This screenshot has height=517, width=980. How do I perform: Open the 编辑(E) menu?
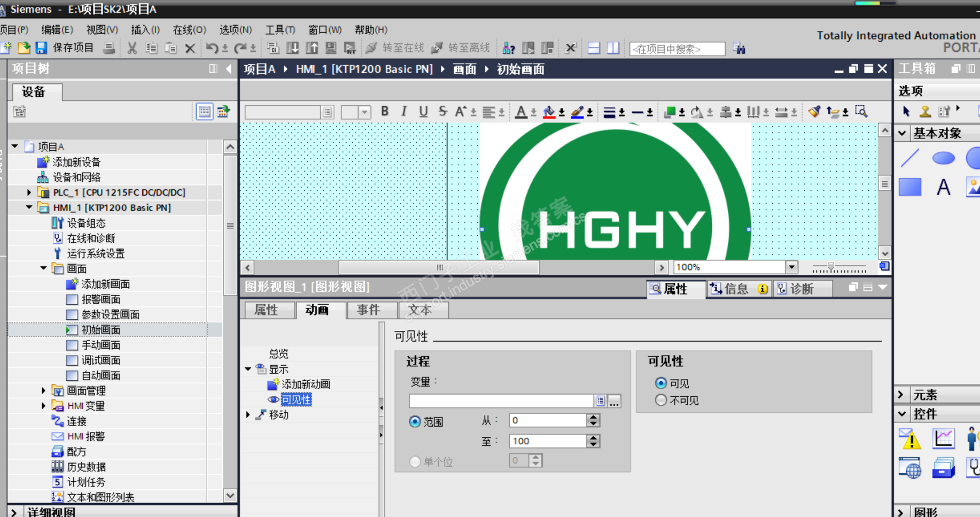(x=57, y=30)
